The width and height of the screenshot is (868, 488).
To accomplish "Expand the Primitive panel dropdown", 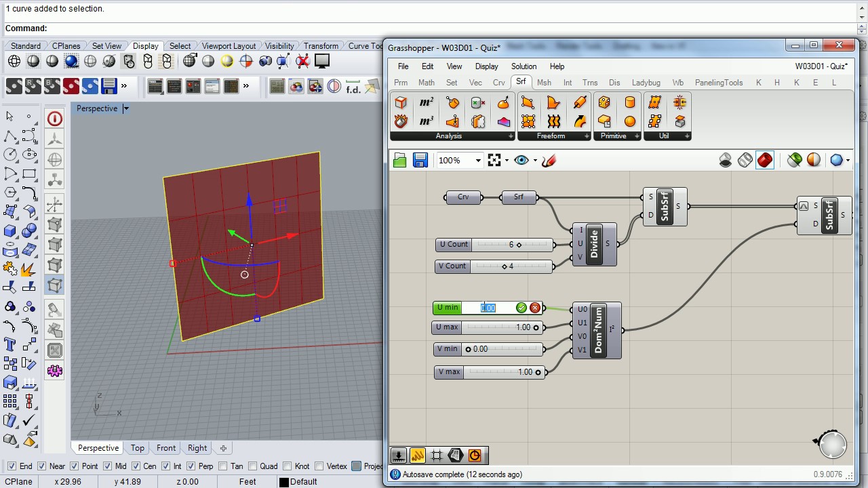I will 636,136.
